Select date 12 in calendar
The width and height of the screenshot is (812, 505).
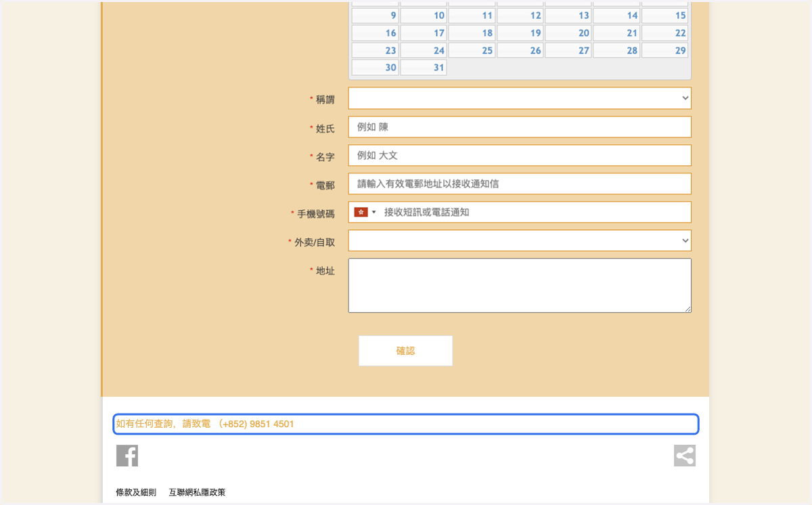tap(520, 16)
